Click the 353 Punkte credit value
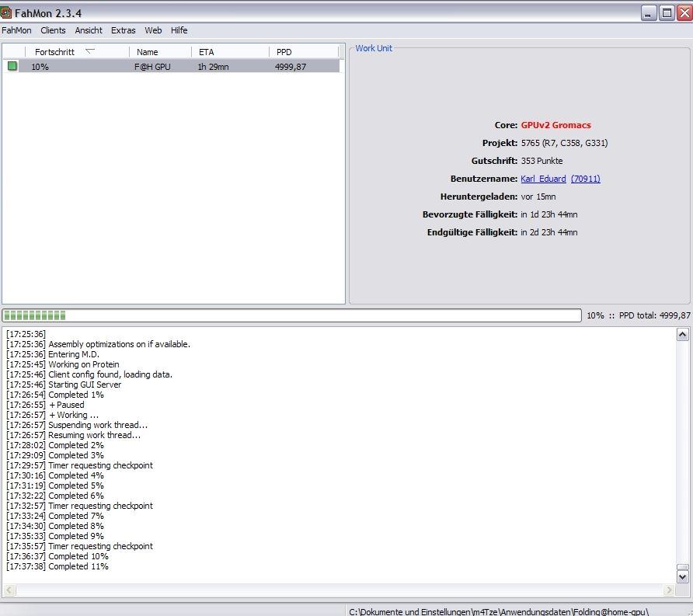The height and width of the screenshot is (616, 693). click(542, 161)
